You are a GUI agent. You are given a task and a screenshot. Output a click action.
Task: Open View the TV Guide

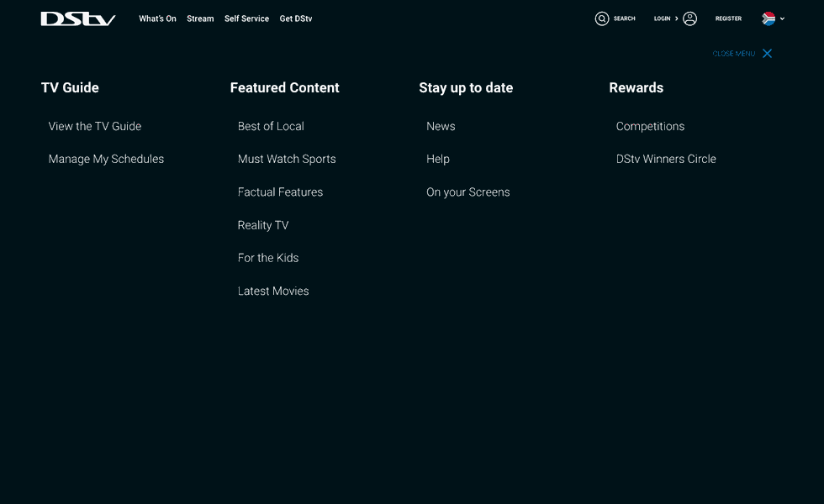pyautogui.click(x=94, y=126)
